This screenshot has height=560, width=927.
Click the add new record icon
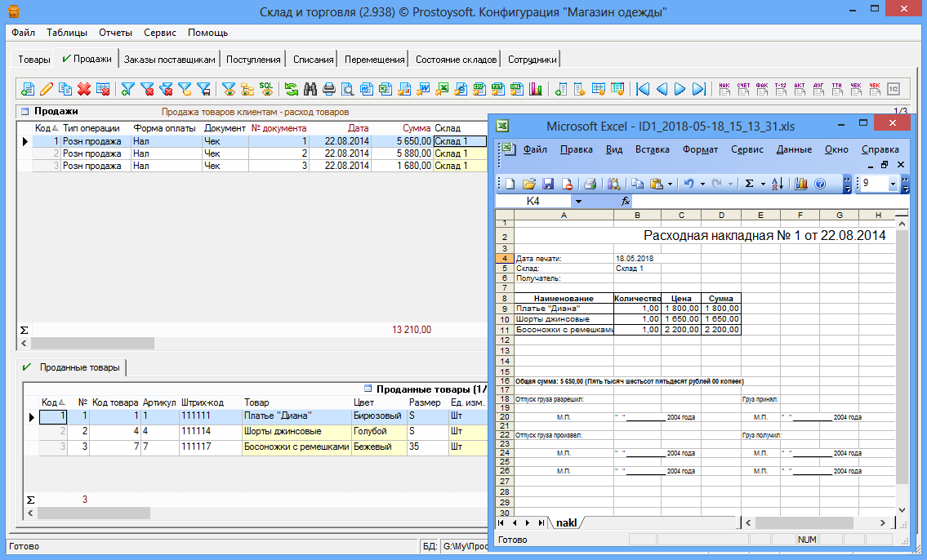pyautogui.click(x=27, y=89)
